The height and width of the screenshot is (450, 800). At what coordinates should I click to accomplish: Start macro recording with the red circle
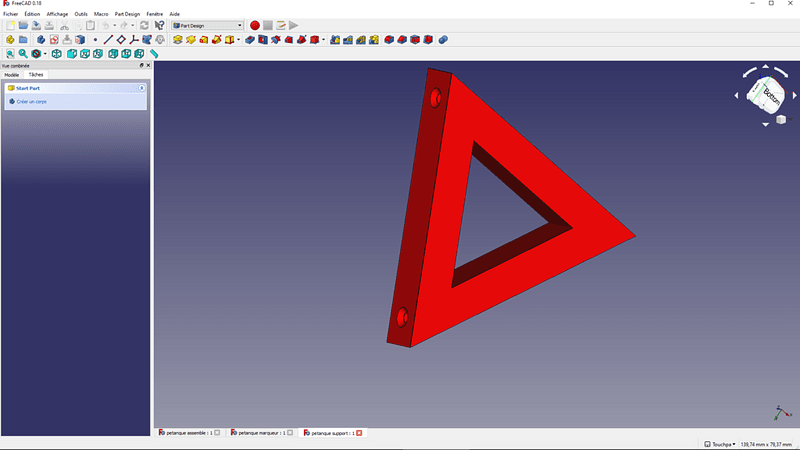coord(255,26)
